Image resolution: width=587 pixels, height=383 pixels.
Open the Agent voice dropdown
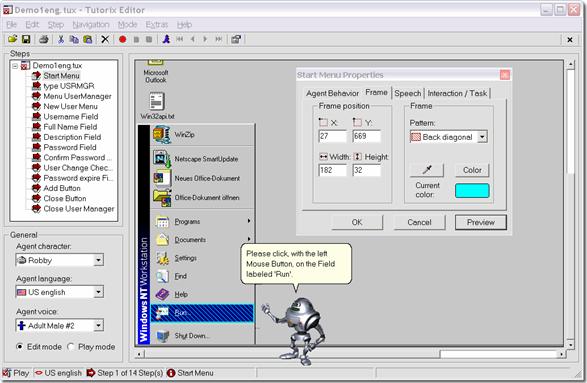tap(98, 325)
